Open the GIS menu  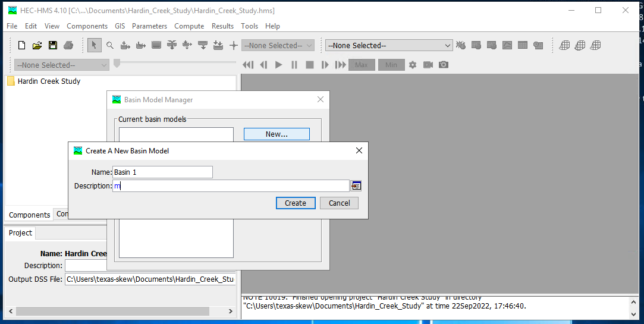coord(120,26)
